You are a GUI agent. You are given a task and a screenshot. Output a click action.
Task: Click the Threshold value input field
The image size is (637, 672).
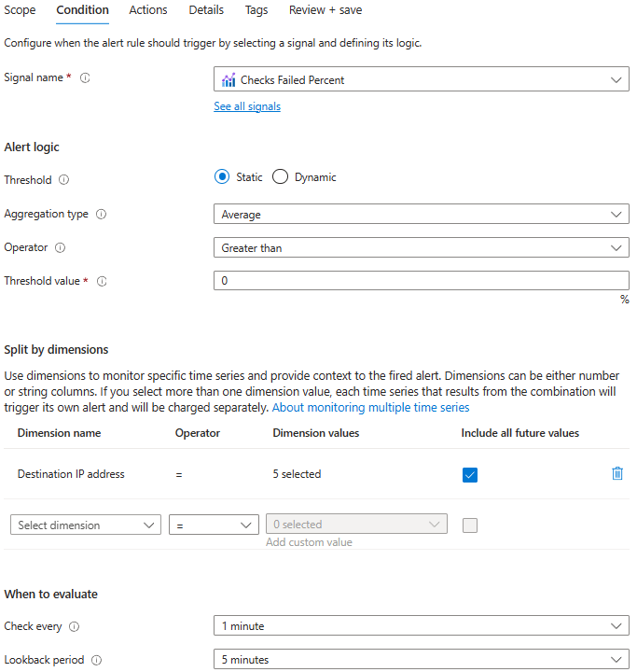(422, 281)
